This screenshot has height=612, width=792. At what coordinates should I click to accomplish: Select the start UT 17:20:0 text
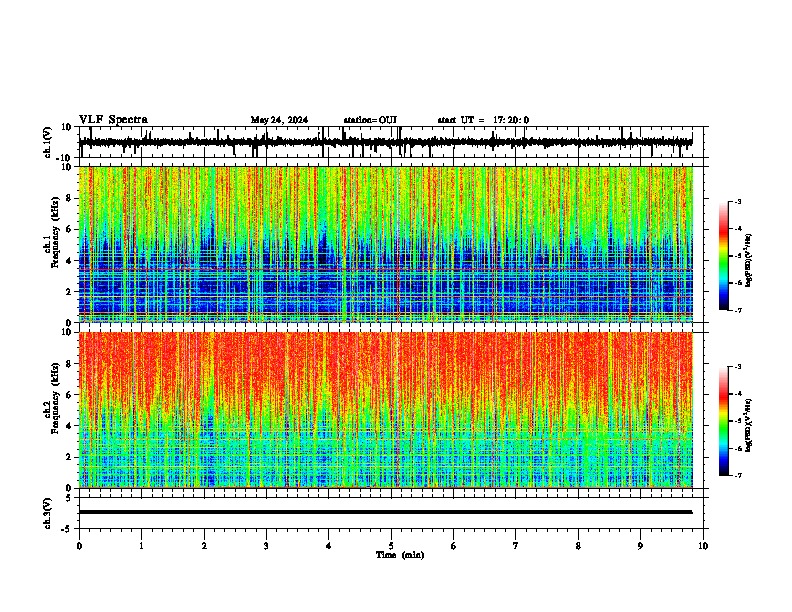coord(483,120)
